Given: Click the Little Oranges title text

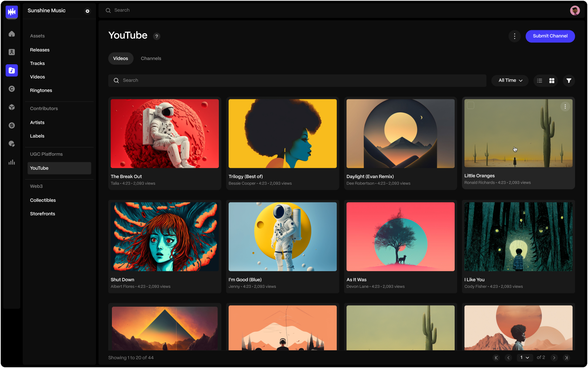Looking at the screenshot, I should [479, 176].
